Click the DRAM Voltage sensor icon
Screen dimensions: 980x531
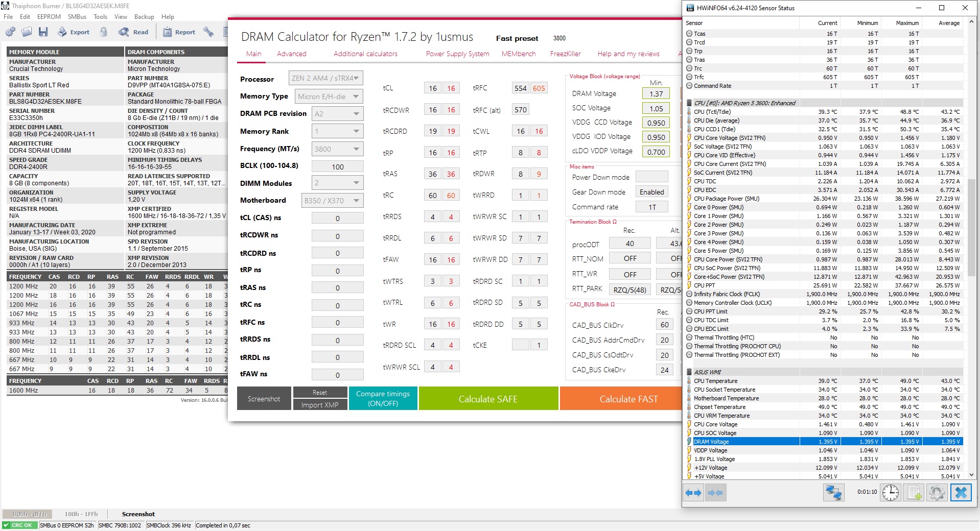coord(689,442)
